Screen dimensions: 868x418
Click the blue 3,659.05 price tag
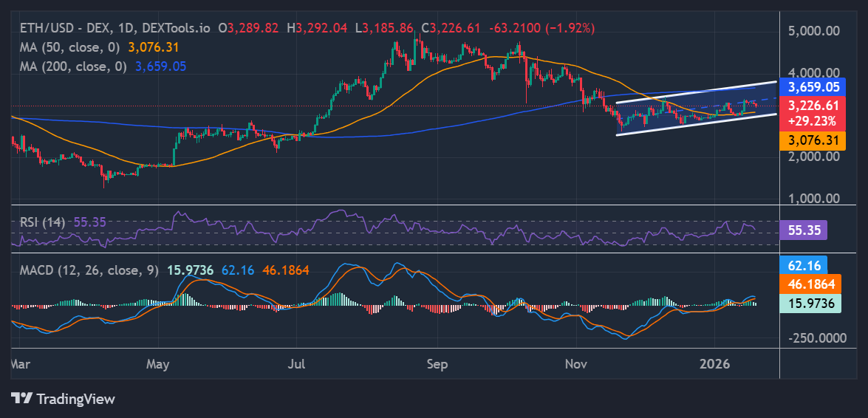(813, 88)
